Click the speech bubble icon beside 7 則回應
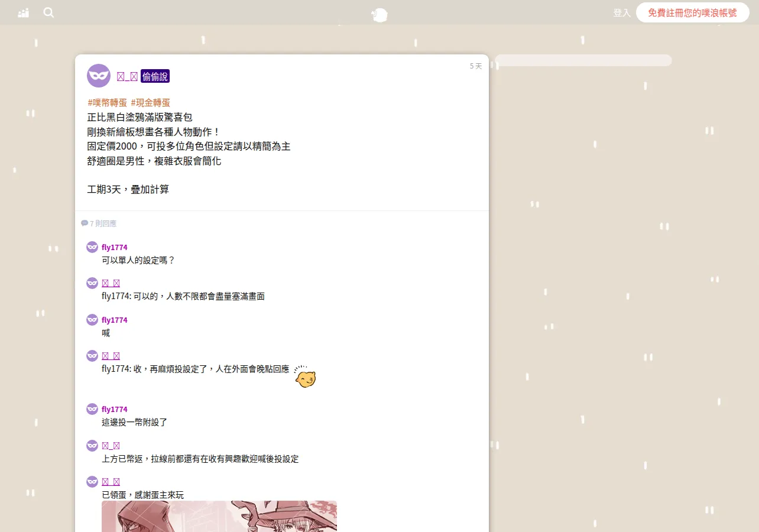This screenshot has height=532, width=759. tap(85, 223)
